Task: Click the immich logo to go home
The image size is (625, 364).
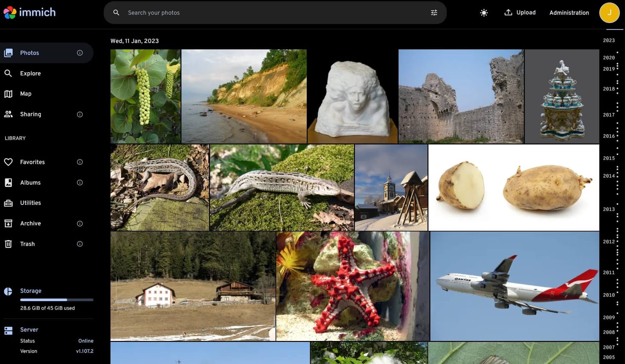Action: 29,12
